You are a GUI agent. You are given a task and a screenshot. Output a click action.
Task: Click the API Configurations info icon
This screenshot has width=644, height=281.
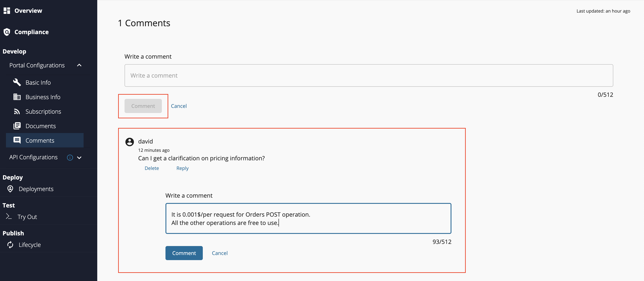(70, 157)
